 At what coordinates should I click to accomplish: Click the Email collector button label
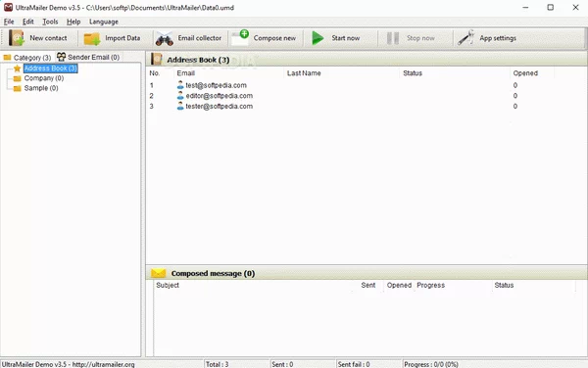(x=200, y=38)
